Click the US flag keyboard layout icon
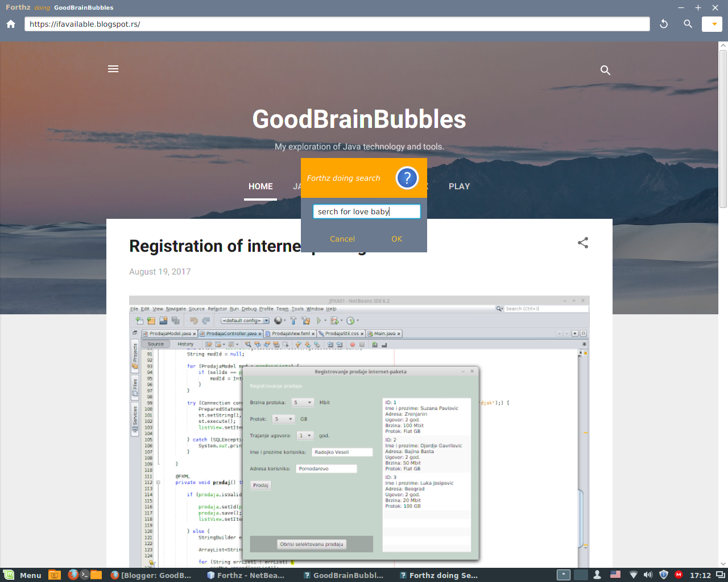Image resolution: width=728 pixels, height=582 pixels. [615, 575]
